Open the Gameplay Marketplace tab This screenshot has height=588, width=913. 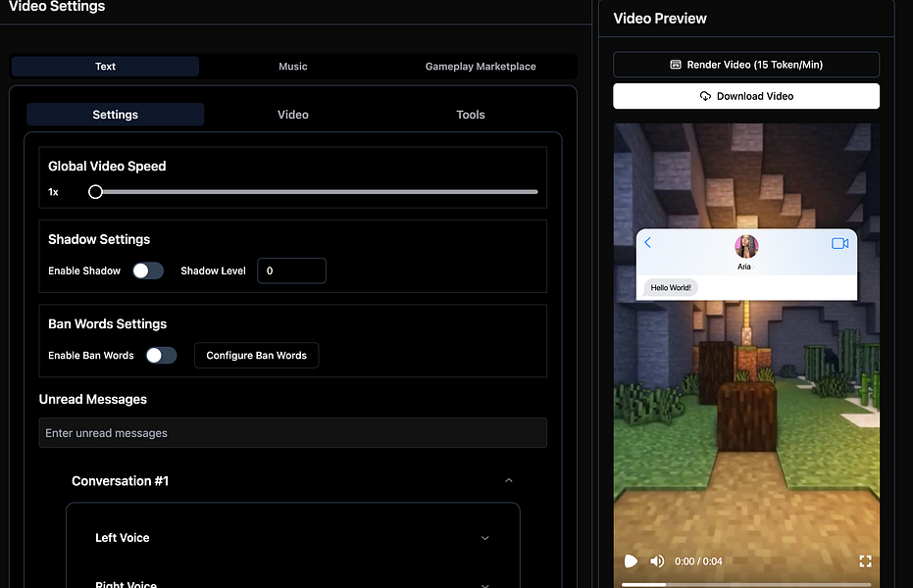[481, 67]
